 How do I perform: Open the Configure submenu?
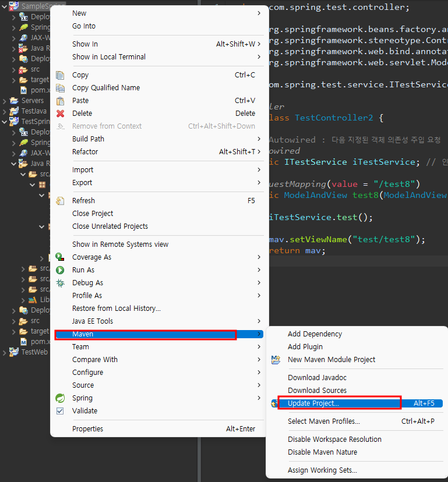pos(160,373)
